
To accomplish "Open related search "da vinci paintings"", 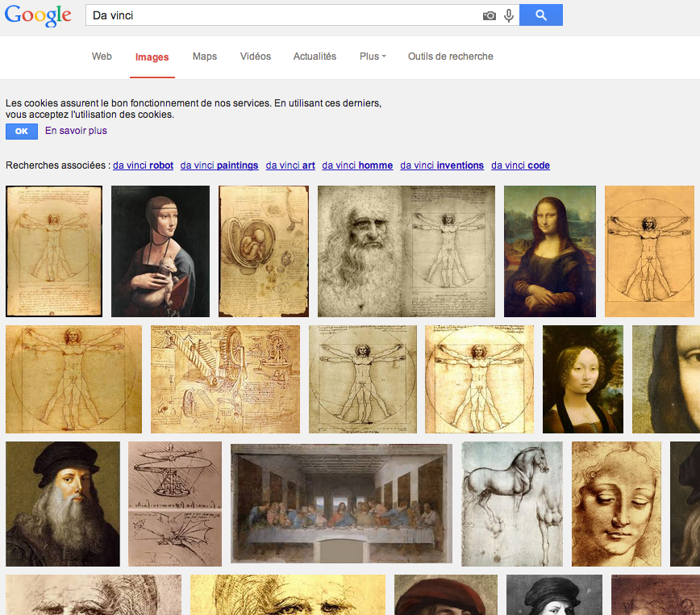I will tap(219, 165).
